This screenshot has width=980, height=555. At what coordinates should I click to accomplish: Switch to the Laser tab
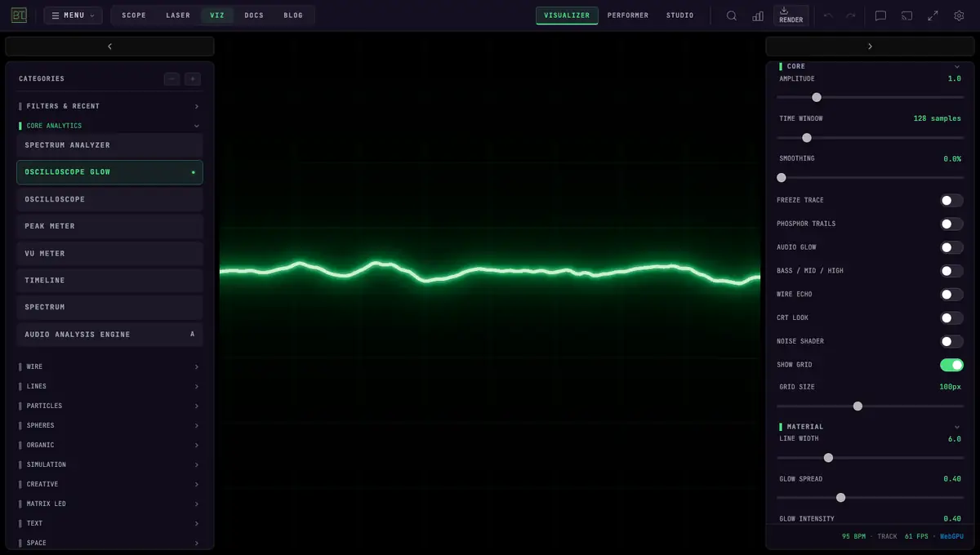178,16
